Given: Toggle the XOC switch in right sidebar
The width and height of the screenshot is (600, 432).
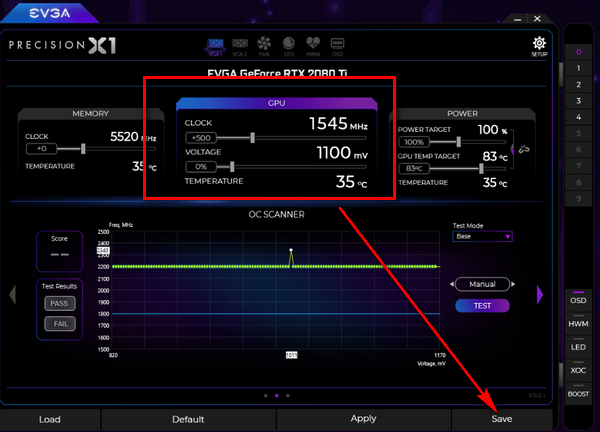Looking at the screenshot, I should pos(578,368).
